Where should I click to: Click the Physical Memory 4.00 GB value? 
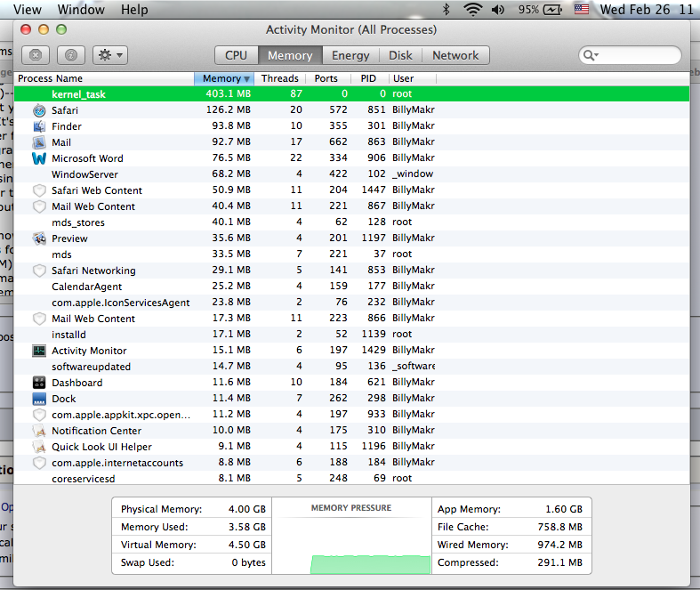[x=247, y=510]
